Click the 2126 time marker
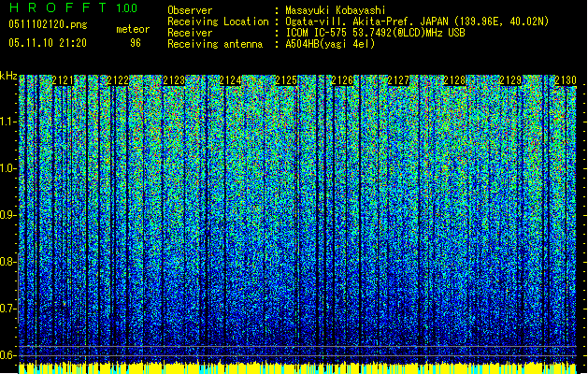 tap(342, 80)
